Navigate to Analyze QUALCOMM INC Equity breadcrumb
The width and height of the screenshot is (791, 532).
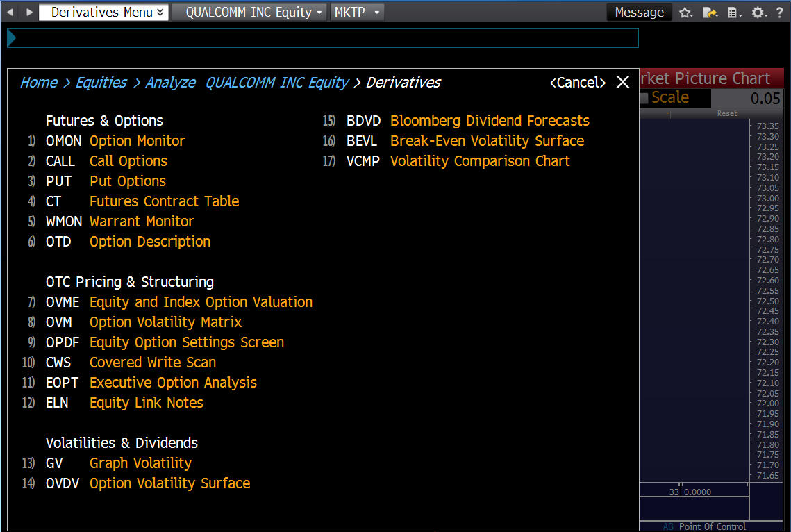coord(247,82)
